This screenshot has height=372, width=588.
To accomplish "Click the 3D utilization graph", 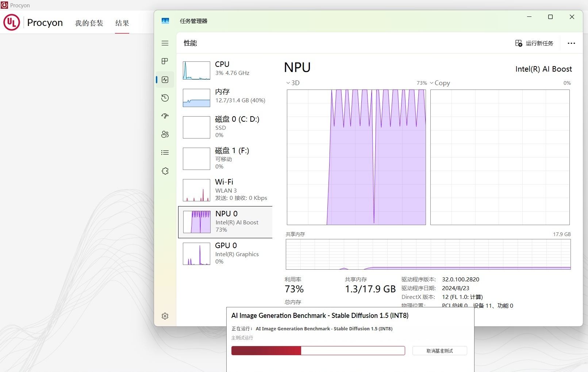I will [356, 157].
